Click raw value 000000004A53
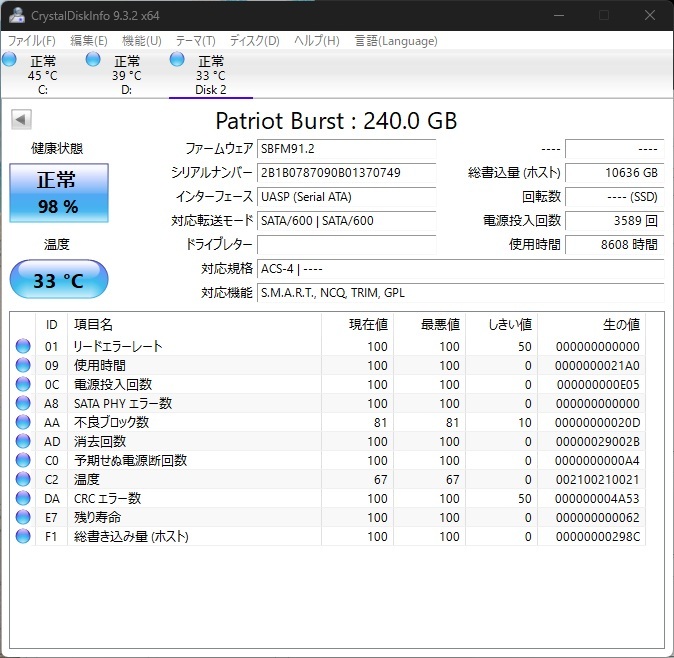Screen dimensions: 674x658 coord(597,498)
